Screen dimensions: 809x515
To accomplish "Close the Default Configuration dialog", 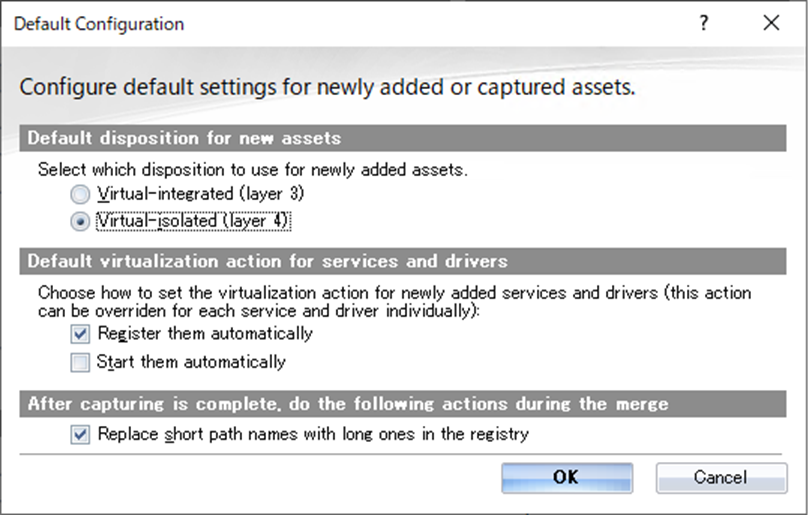I will tap(770, 23).
